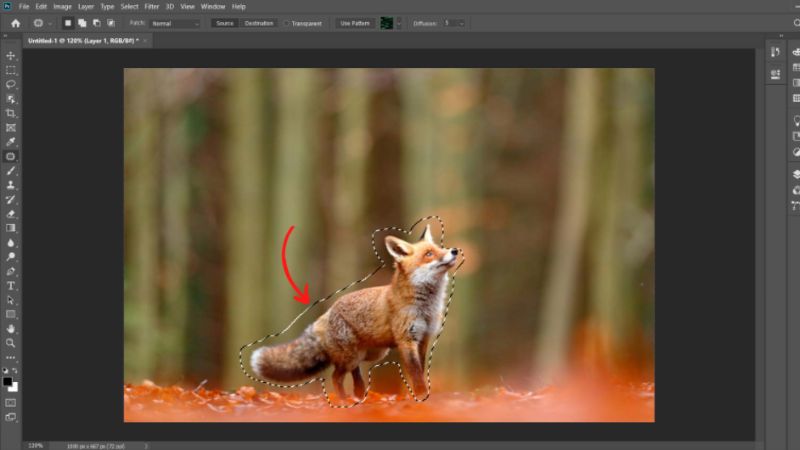
Task: Open the Search icon at top right
Action: (x=796, y=23)
